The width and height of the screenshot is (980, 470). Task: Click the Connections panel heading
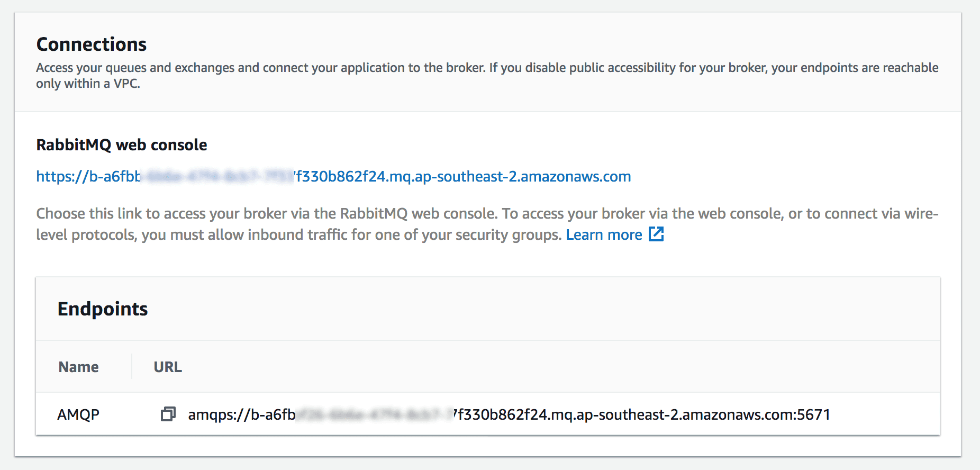(92, 44)
